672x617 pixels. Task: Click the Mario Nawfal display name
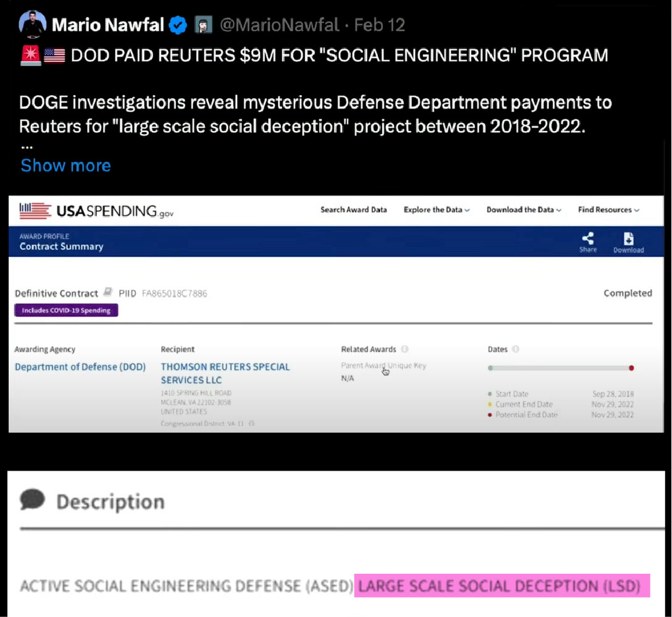pyautogui.click(x=107, y=25)
